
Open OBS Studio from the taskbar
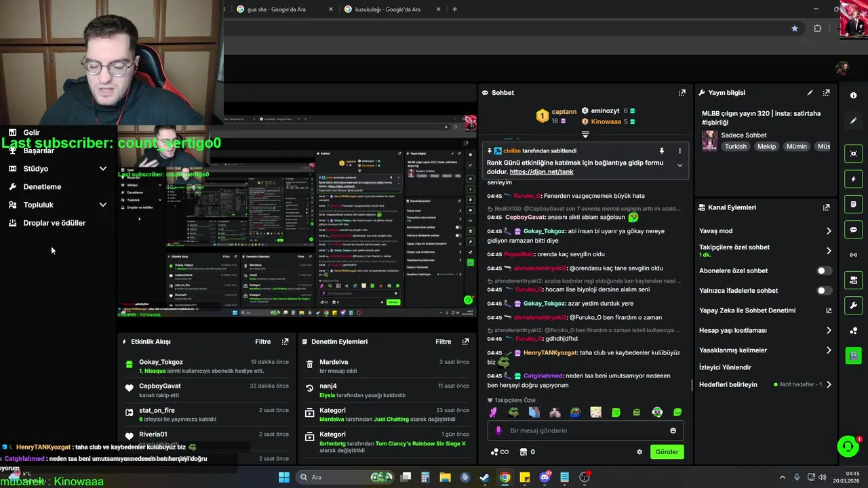point(585,477)
